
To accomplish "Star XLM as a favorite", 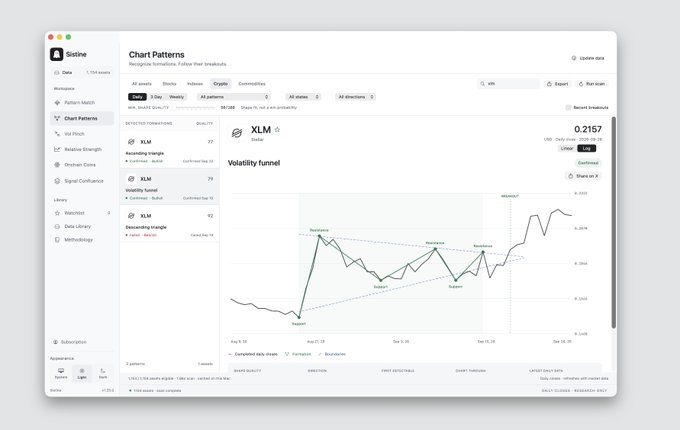I will (278, 130).
